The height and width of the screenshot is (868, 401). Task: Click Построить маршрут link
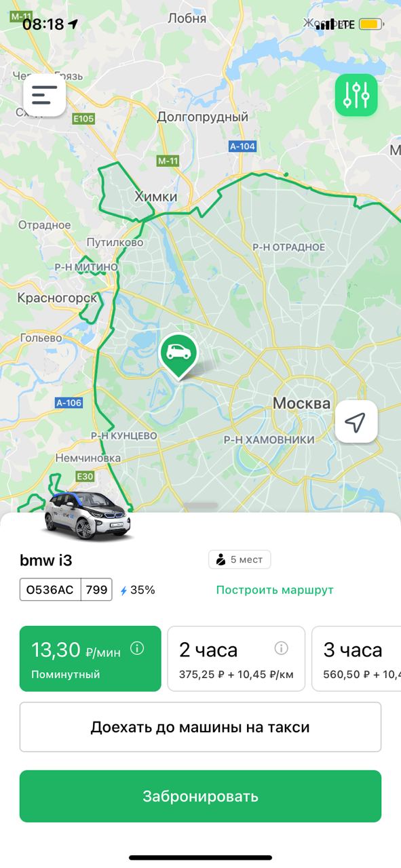pyautogui.click(x=275, y=590)
